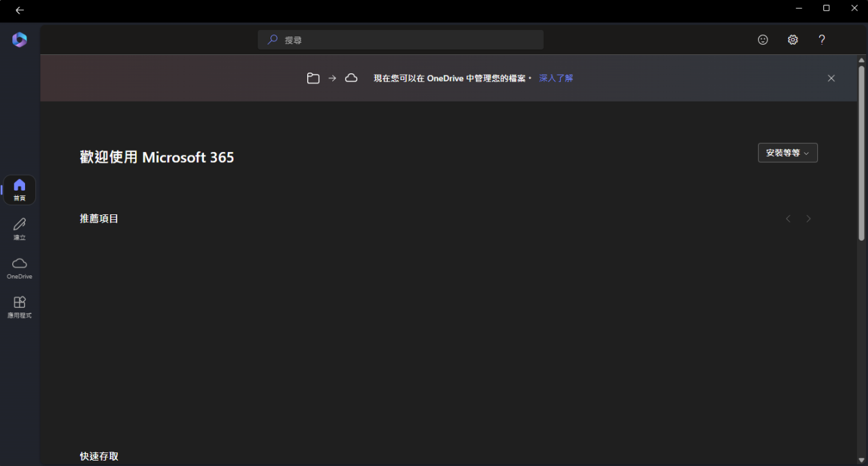The height and width of the screenshot is (466, 868).
Task: Click the 快速存取 section heading
Action: pyautogui.click(x=99, y=457)
